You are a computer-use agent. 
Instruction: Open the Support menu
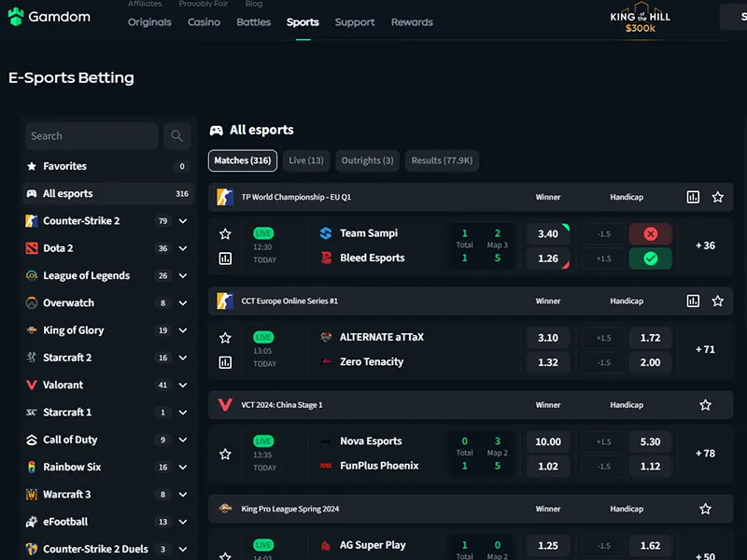(x=355, y=22)
